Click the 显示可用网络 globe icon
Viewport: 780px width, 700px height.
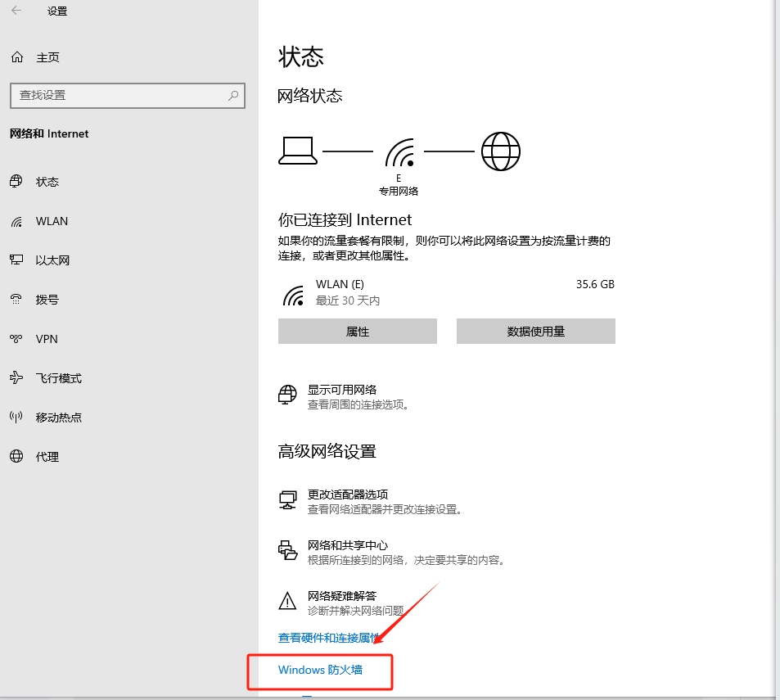pos(287,395)
